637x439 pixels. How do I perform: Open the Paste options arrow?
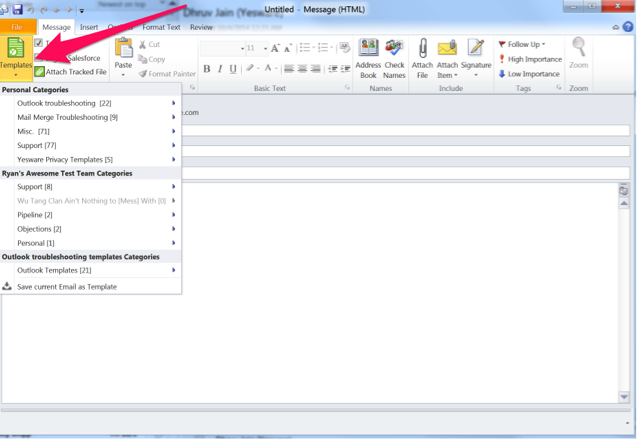point(123,75)
